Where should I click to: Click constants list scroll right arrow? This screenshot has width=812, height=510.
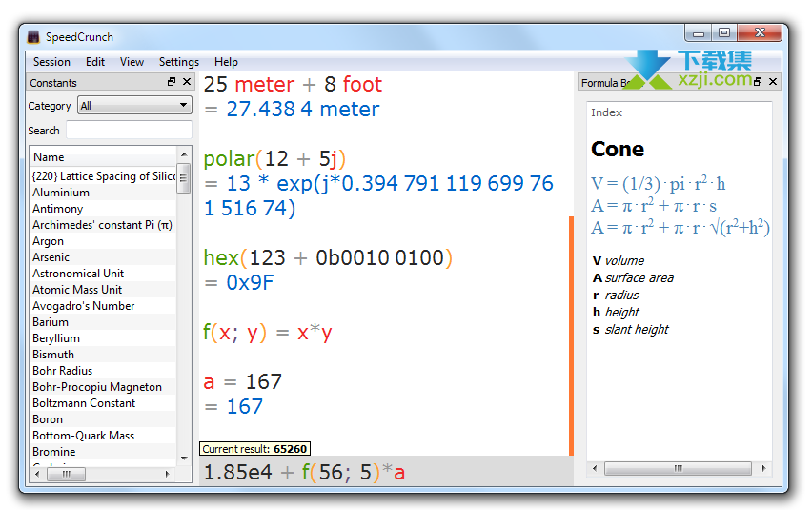(168, 474)
